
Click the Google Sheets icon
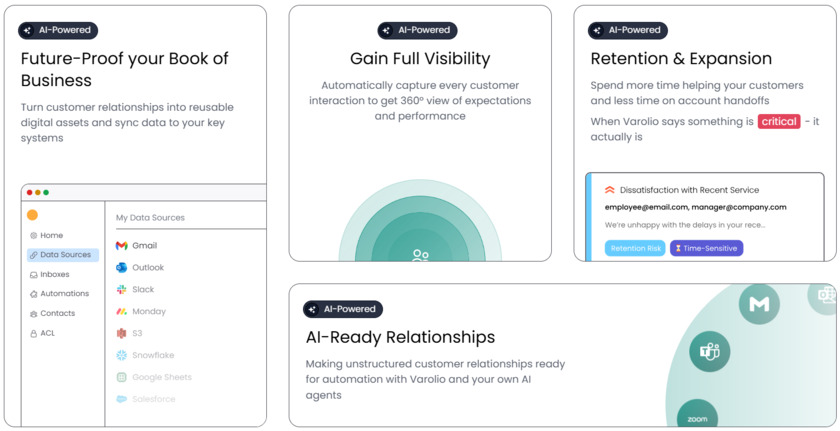(x=121, y=377)
